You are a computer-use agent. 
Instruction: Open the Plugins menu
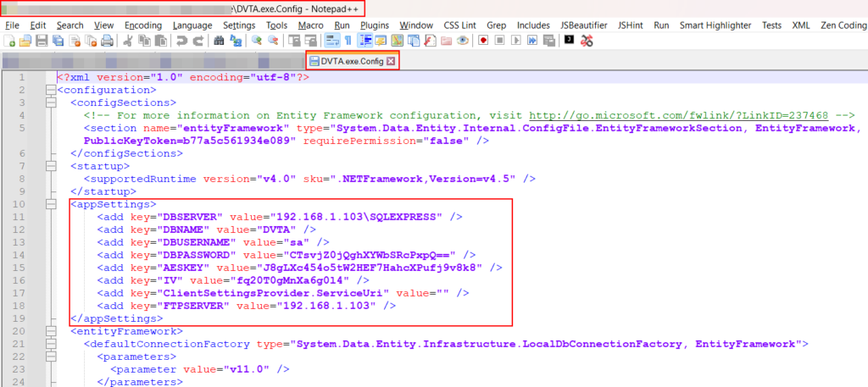[375, 25]
